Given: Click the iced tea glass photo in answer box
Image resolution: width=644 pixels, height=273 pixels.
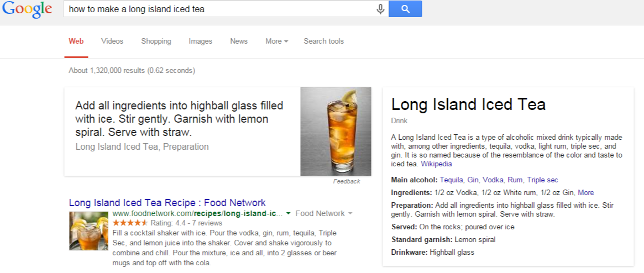Looking at the screenshot, I should (336, 132).
